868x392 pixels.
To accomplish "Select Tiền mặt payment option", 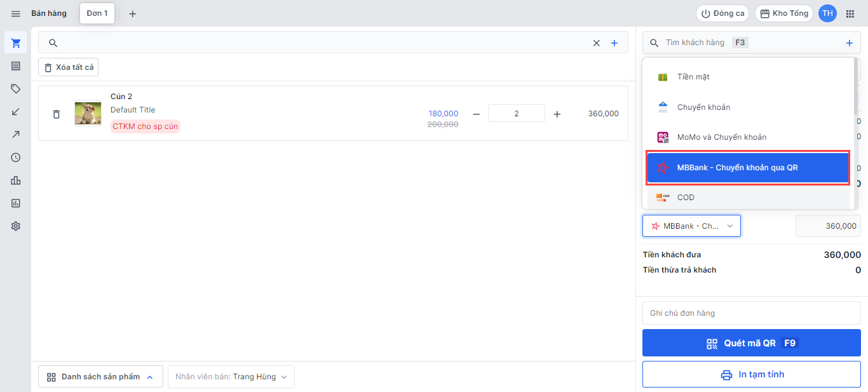I will pos(693,77).
